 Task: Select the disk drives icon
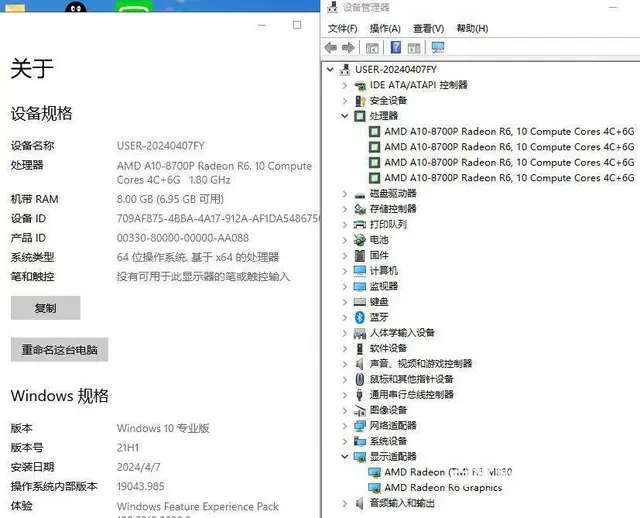click(x=360, y=194)
